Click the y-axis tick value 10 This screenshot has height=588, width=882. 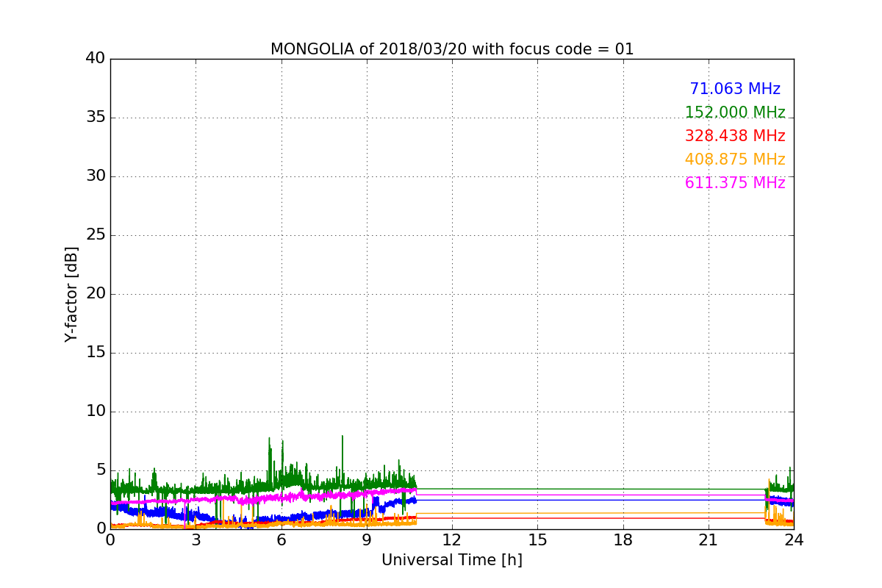click(96, 412)
